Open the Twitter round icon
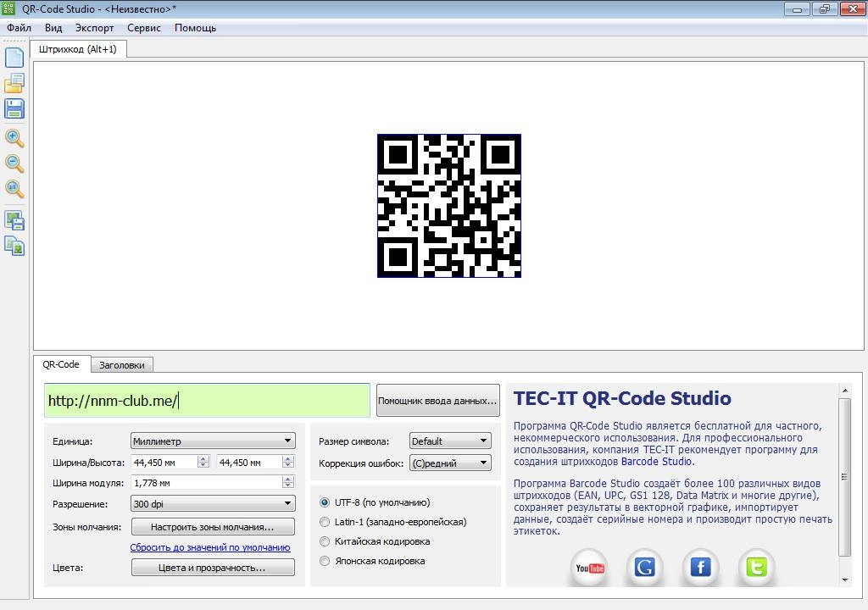This screenshot has height=610, width=868. 756,568
